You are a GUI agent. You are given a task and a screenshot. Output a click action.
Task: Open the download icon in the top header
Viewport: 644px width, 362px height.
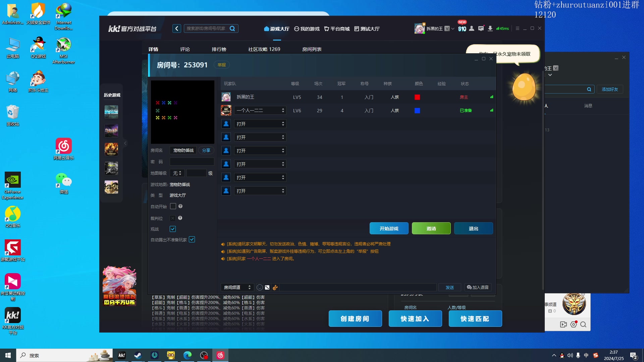click(490, 28)
